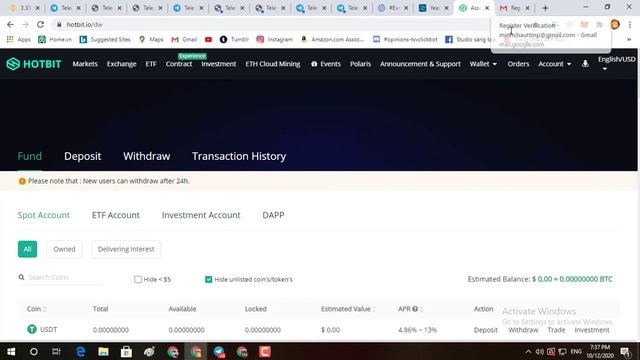Expand the Account dropdown

(x=555, y=64)
